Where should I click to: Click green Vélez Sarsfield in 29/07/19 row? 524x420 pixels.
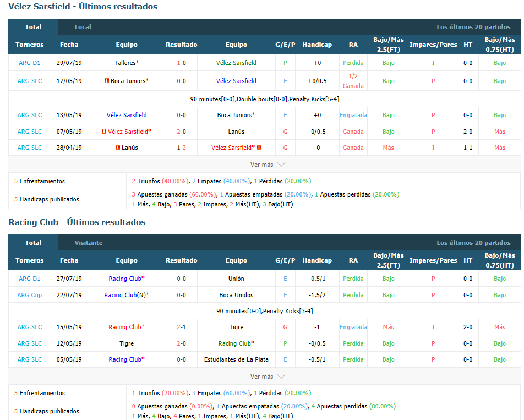(236, 63)
